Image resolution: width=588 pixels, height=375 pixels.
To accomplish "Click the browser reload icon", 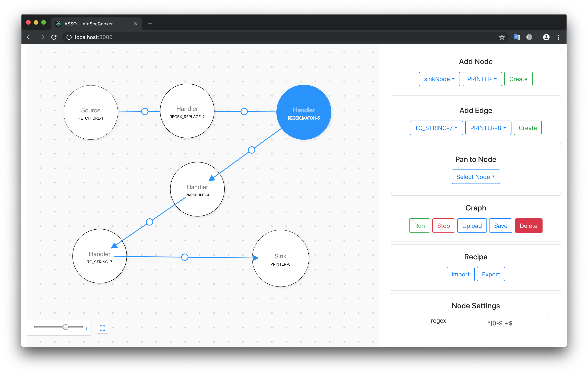I will [x=54, y=37].
